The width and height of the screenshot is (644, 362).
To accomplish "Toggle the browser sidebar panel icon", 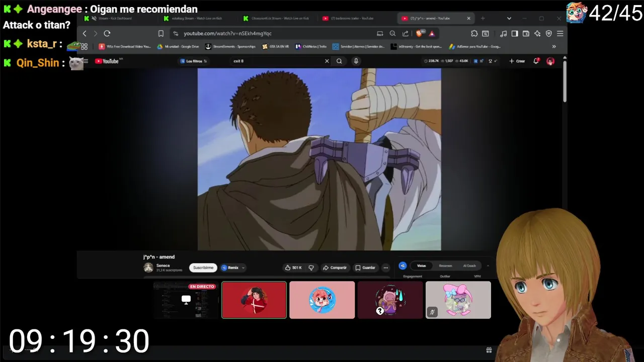I will [x=515, y=34].
